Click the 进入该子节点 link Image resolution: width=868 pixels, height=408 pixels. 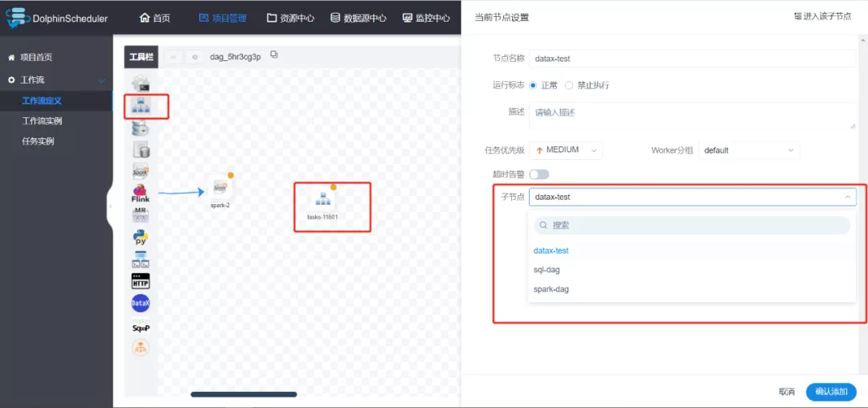pyautogui.click(x=823, y=17)
